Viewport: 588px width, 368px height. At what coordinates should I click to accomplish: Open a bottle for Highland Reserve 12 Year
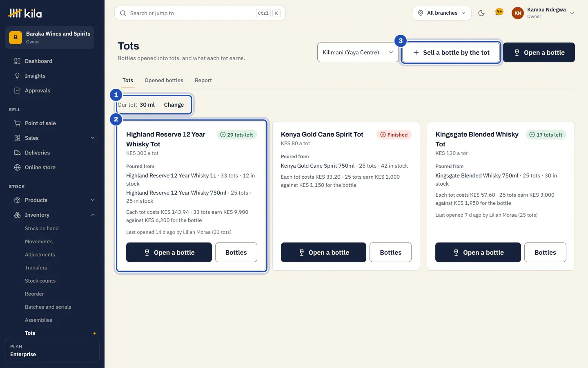[169, 252]
